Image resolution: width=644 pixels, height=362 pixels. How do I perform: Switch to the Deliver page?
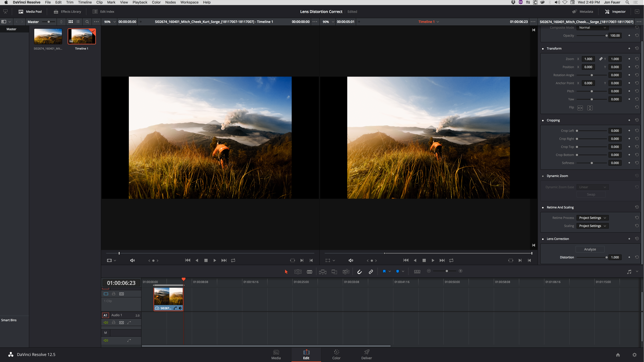coord(366,354)
